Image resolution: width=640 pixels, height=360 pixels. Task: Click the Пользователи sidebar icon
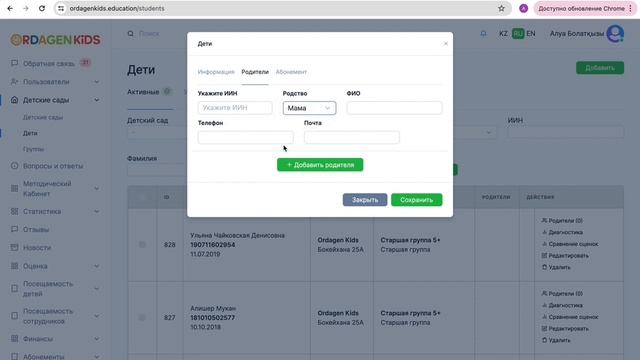(14, 82)
